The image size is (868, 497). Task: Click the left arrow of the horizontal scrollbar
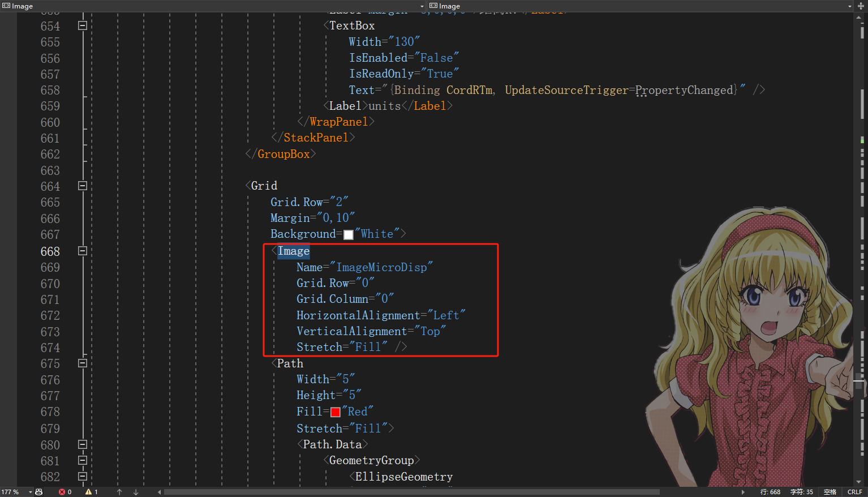tap(159, 491)
